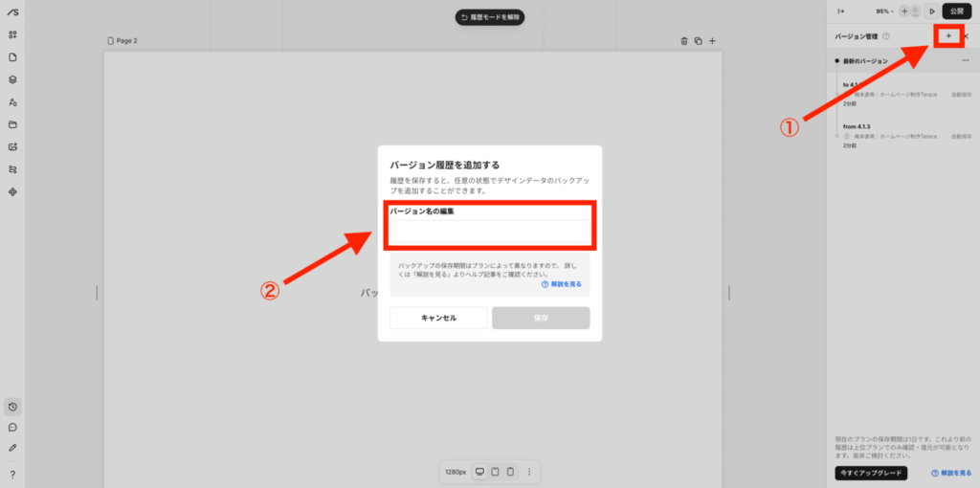This screenshot has height=488, width=980.
Task: Click the preview play button
Action: click(x=931, y=11)
